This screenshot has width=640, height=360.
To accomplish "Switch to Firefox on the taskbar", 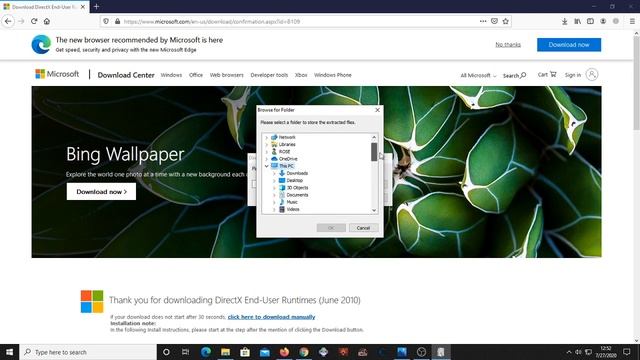I will (284, 352).
